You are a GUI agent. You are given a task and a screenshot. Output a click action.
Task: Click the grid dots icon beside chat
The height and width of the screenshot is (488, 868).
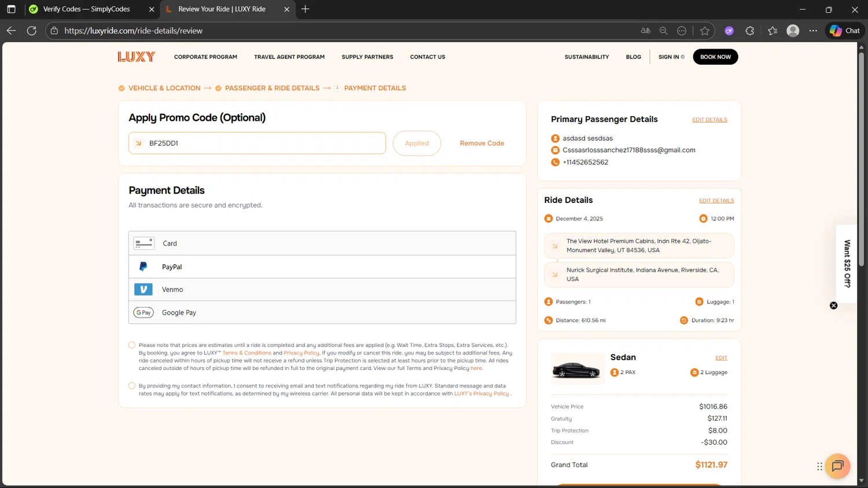click(x=819, y=466)
